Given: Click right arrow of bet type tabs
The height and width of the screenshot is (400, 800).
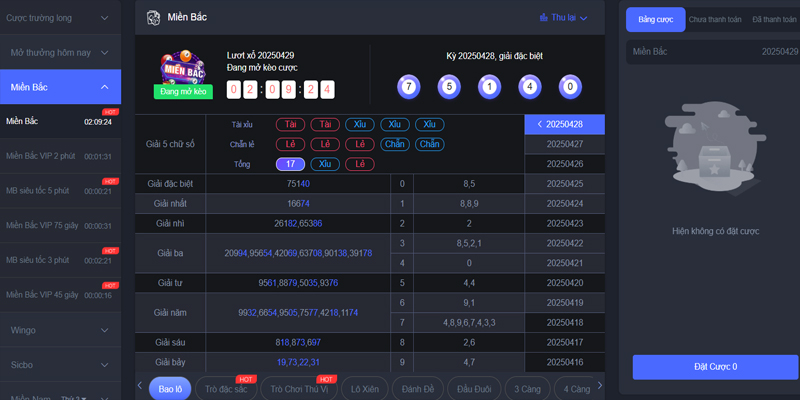Looking at the screenshot, I should 600,386.
